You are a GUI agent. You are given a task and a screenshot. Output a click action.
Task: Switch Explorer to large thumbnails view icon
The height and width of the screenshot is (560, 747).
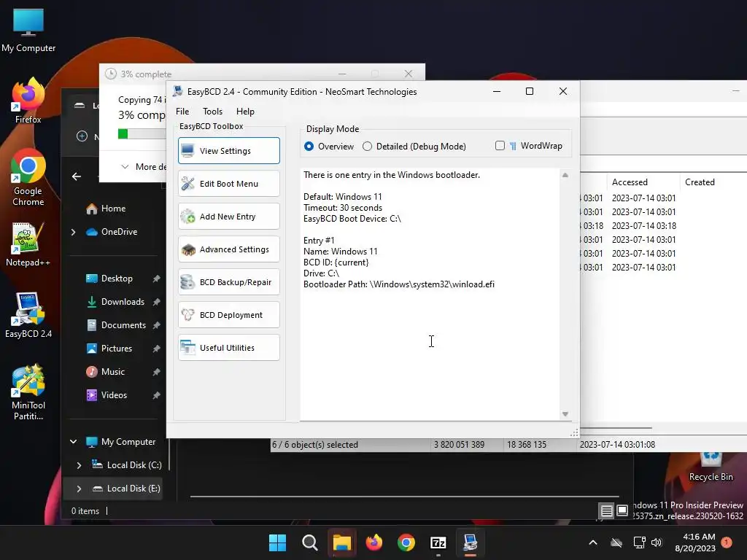(x=622, y=510)
